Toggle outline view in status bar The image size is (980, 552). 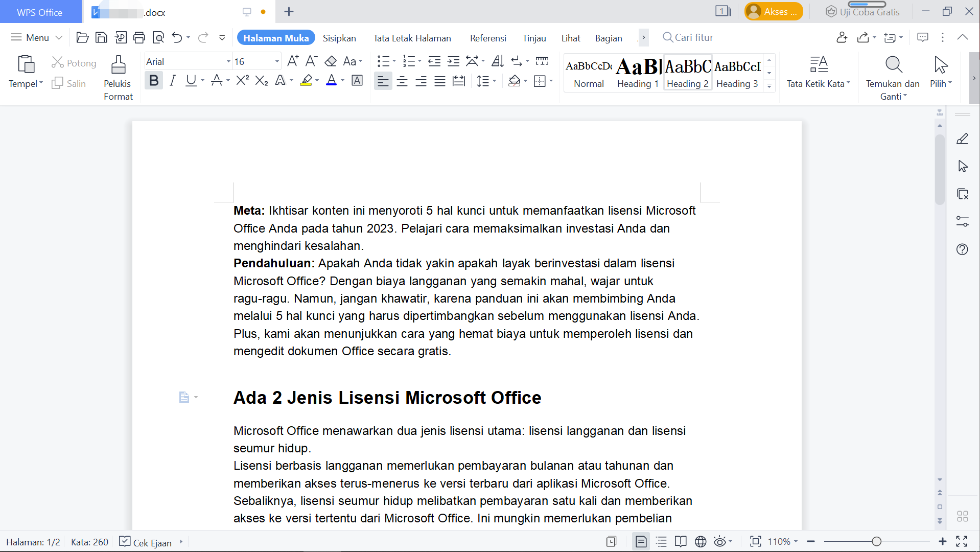coord(661,542)
